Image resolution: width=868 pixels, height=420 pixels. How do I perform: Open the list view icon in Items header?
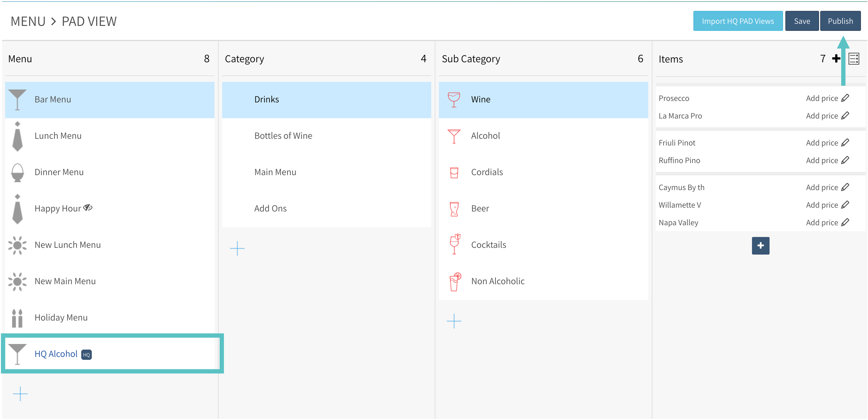pyautogui.click(x=854, y=59)
